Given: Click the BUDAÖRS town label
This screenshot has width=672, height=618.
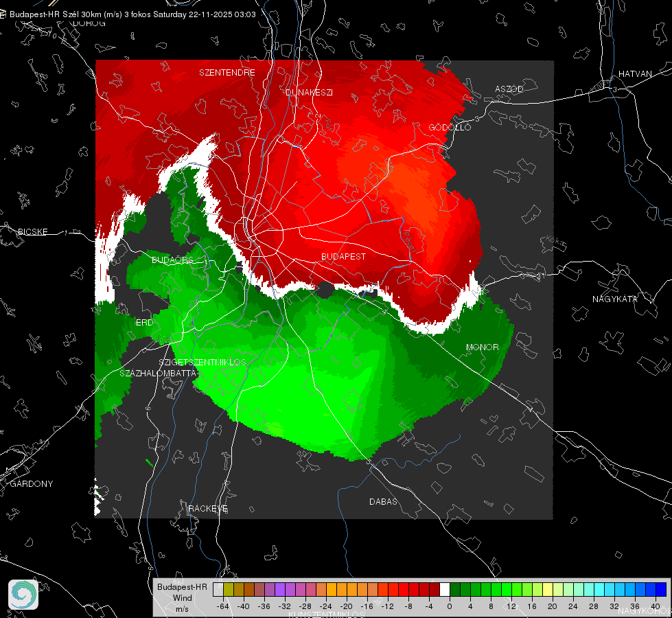Looking at the screenshot, I should [172, 260].
